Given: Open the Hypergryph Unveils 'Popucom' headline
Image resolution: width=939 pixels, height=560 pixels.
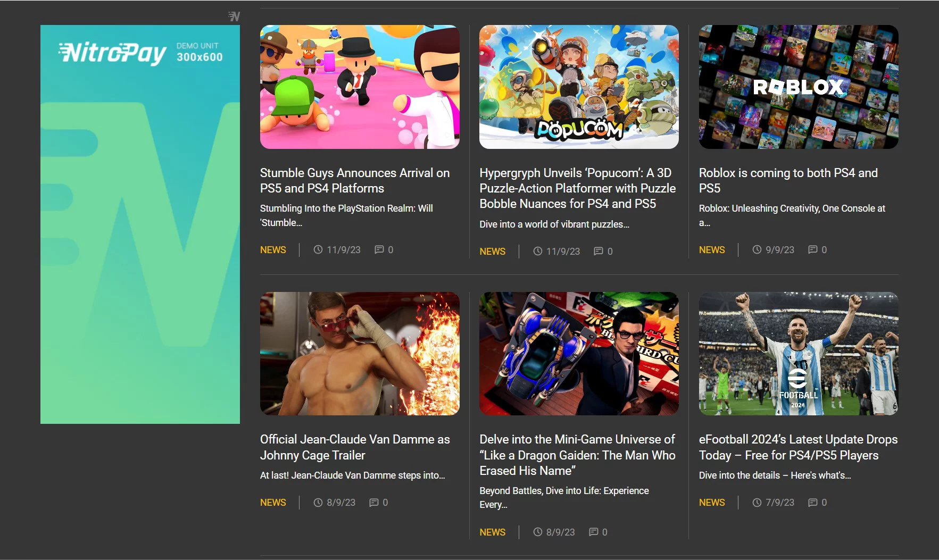Looking at the screenshot, I should (578, 188).
